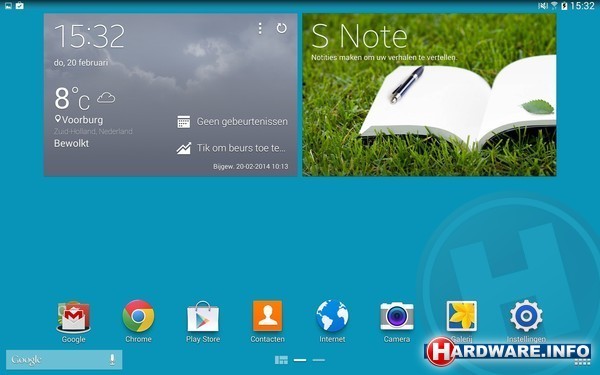The image size is (600, 375).
Task: Tap 'Tik om beurs toe te...' entry
Action: [x=241, y=148]
